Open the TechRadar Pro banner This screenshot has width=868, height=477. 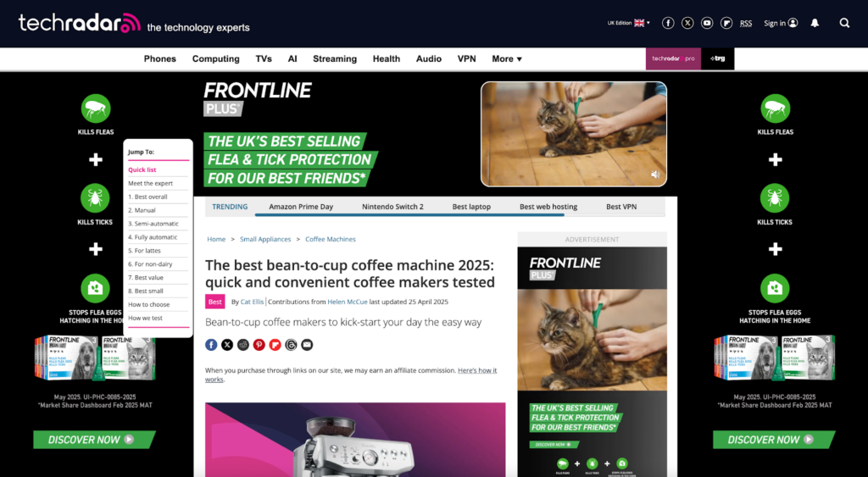pyautogui.click(x=673, y=58)
